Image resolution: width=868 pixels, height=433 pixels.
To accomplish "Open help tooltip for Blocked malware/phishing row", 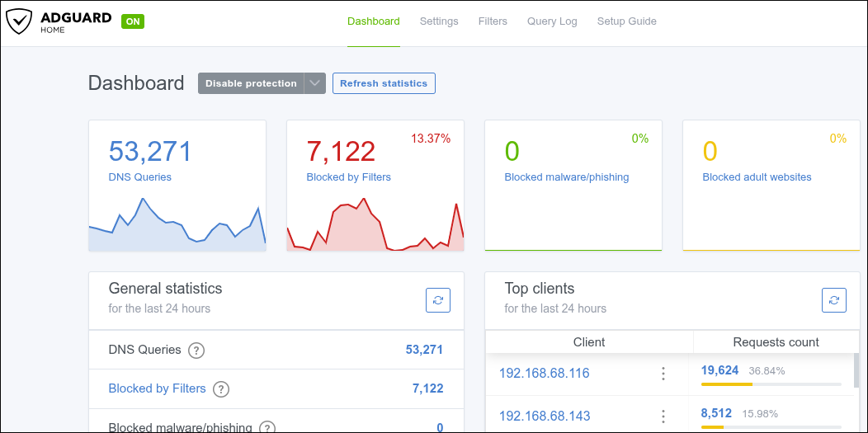I will click(267, 427).
